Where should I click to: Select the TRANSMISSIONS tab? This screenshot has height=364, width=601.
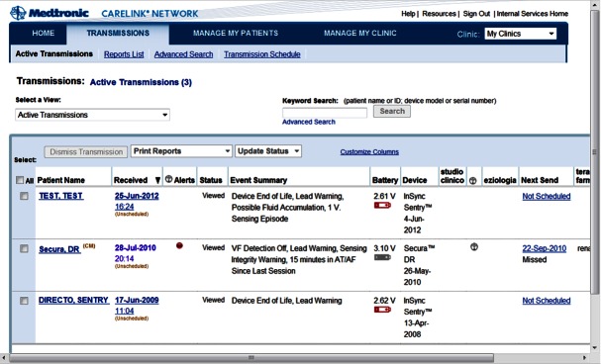point(118,34)
